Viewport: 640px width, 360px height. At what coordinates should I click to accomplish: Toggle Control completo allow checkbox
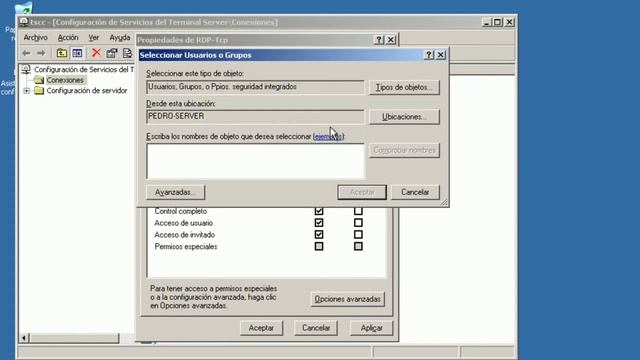tap(319, 211)
